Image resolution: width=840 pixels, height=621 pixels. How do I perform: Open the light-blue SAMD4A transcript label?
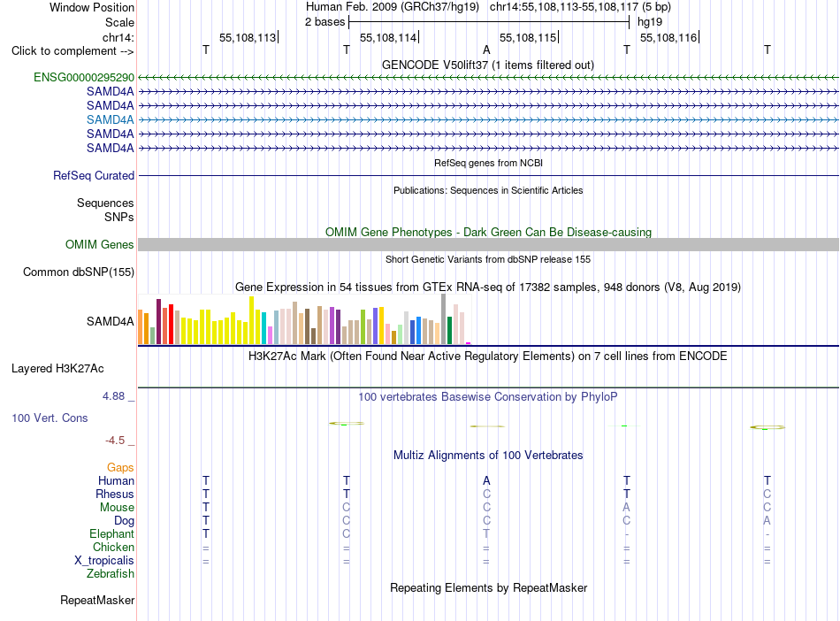111,119
